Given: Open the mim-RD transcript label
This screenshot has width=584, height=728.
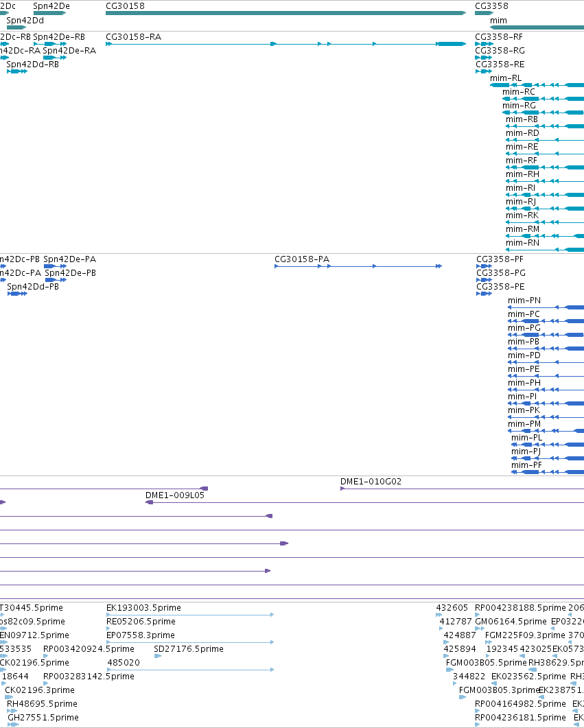Looking at the screenshot, I should pyautogui.click(x=523, y=133).
